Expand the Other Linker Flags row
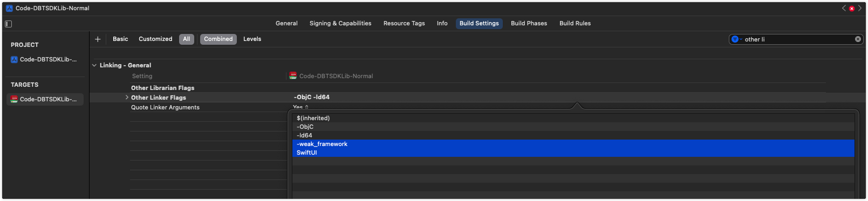 pyautogui.click(x=127, y=98)
